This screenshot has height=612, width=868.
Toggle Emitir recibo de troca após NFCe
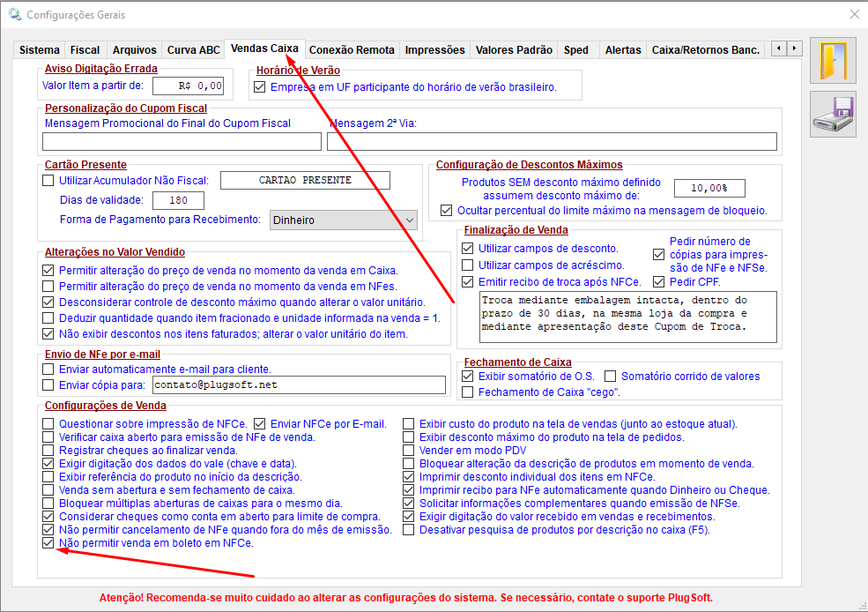click(x=468, y=282)
